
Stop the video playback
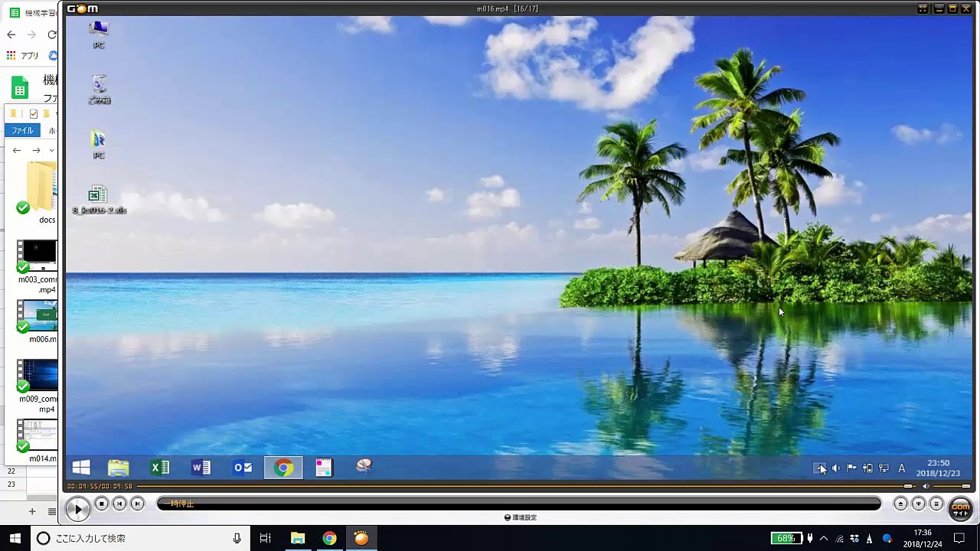click(x=102, y=504)
